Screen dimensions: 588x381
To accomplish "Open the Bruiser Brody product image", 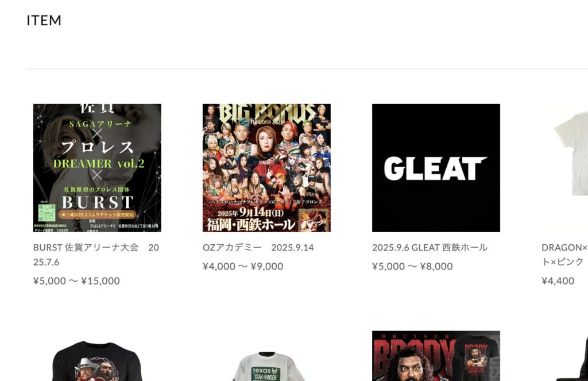I will coord(436,356).
